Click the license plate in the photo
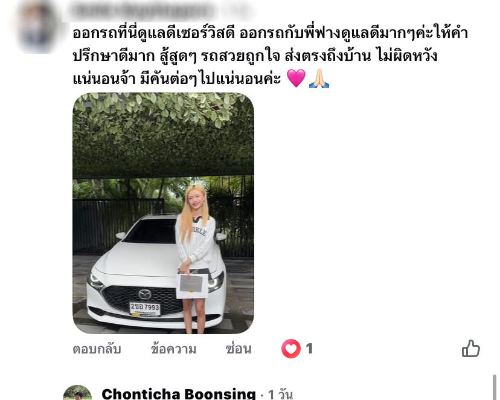Screen dimensions: 500x400 coord(145,308)
